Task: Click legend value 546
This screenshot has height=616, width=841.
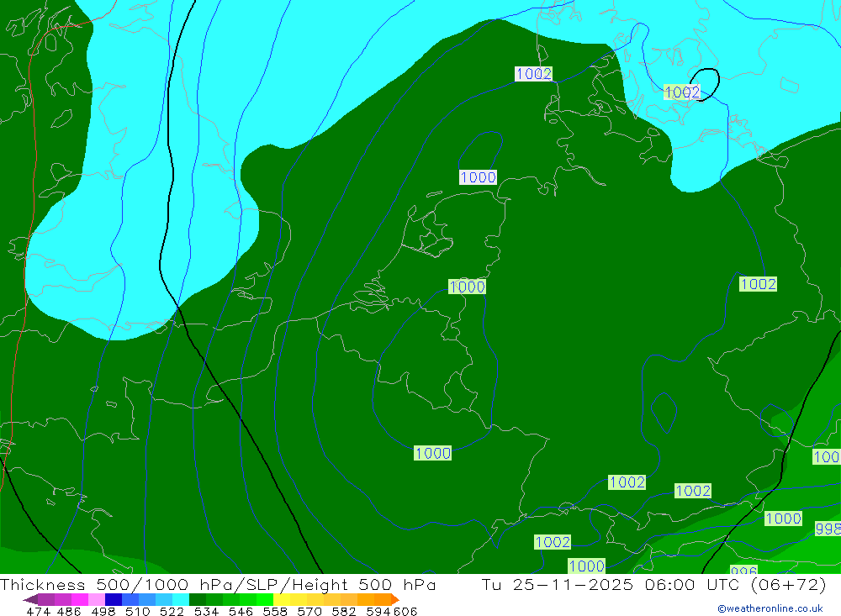Action: click(241, 611)
